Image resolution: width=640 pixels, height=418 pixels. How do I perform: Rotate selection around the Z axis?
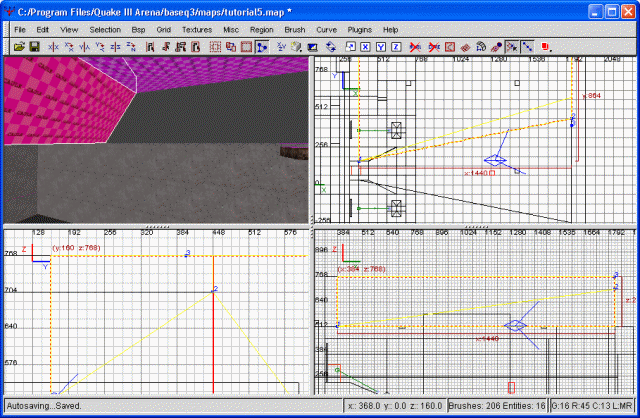click(131, 47)
